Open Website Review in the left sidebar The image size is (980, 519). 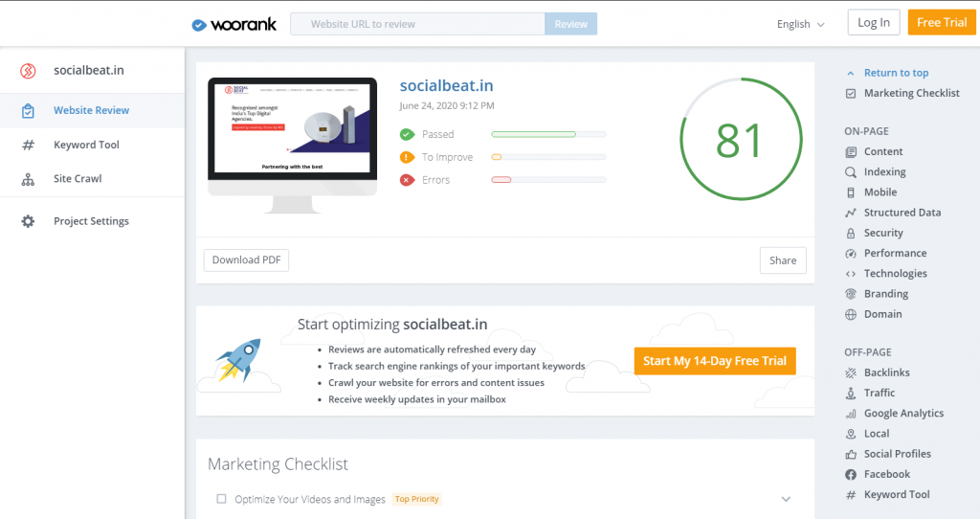pyautogui.click(x=92, y=111)
